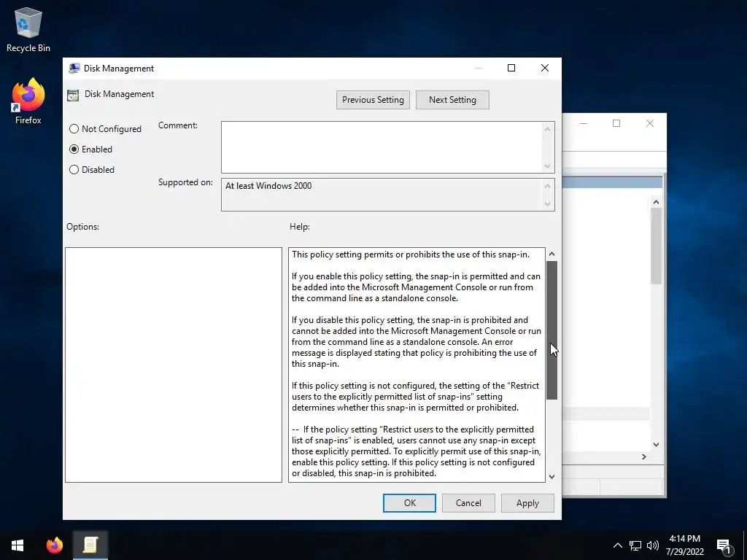Open Firefox from the taskbar

click(x=54, y=545)
